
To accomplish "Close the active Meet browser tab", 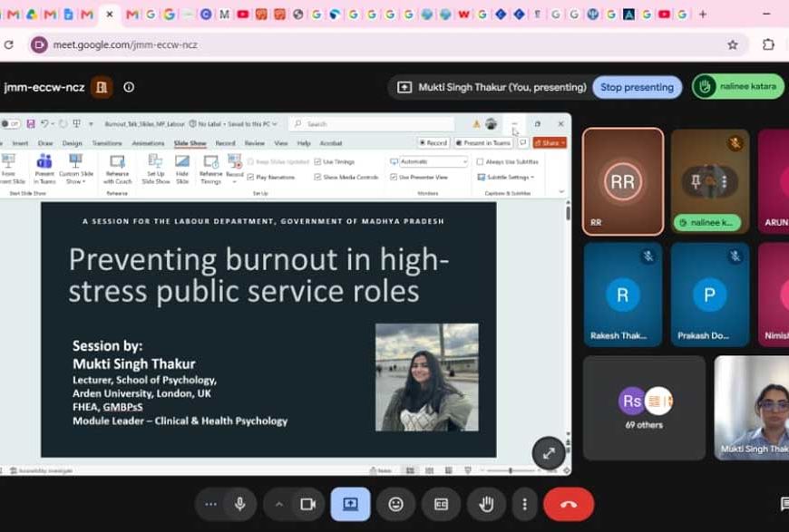I will (109, 15).
